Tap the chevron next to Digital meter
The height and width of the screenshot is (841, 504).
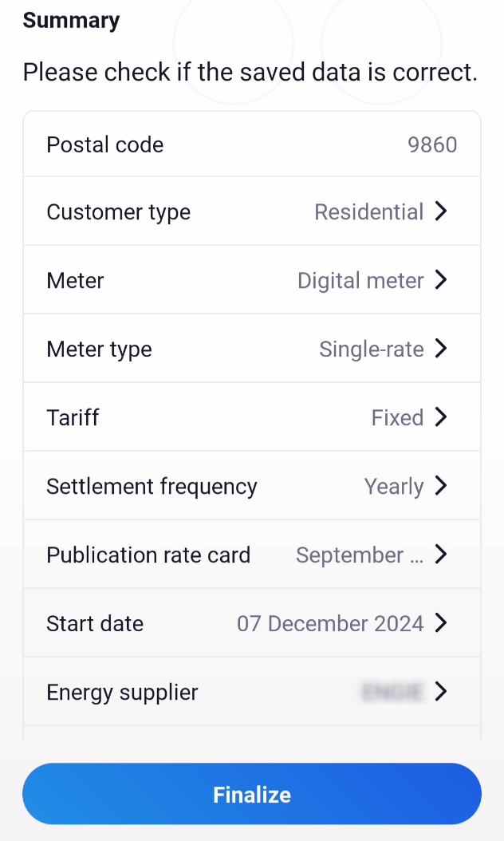(x=441, y=280)
